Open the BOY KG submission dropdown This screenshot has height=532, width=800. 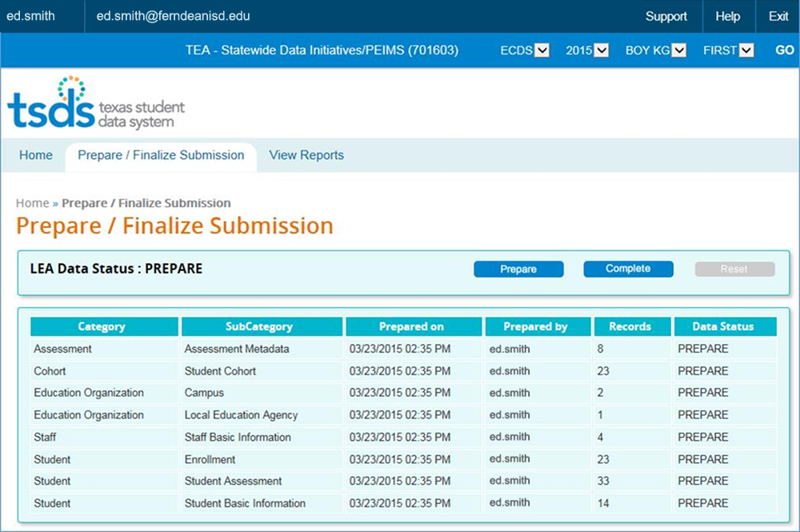(x=678, y=50)
